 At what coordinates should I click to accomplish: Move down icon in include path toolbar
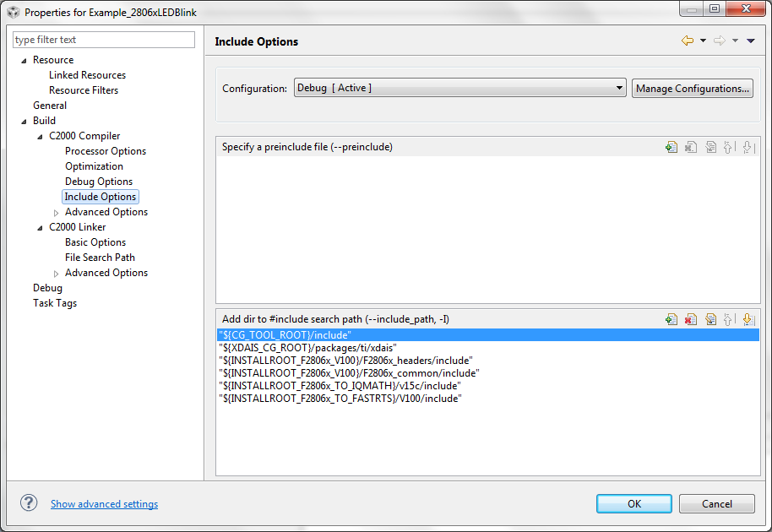[748, 319]
